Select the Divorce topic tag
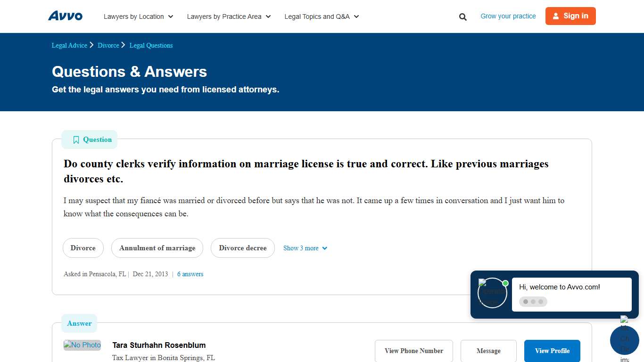Viewport: 644px width, 362px height. [x=83, y=248]
